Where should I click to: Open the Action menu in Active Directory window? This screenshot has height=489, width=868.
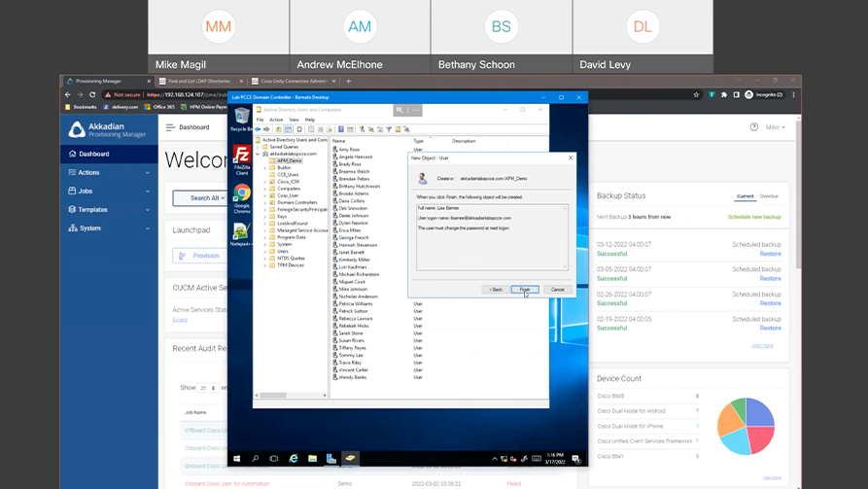276,120
